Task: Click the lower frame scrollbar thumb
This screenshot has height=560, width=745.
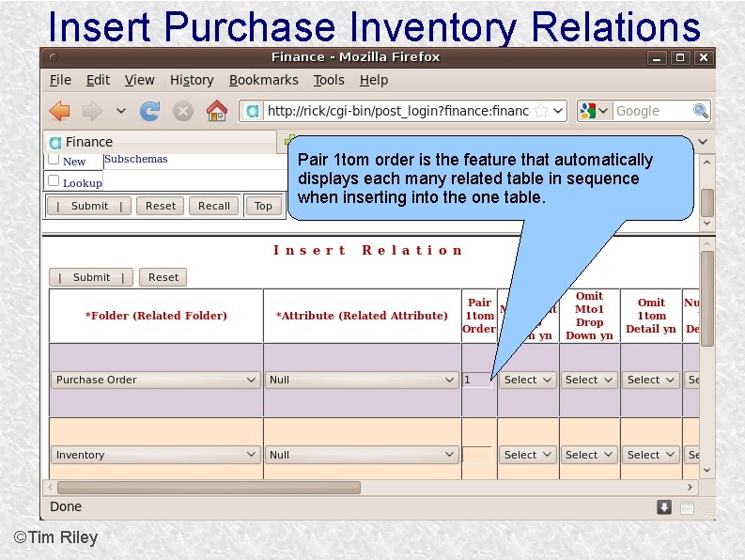Action: [707, 299]
